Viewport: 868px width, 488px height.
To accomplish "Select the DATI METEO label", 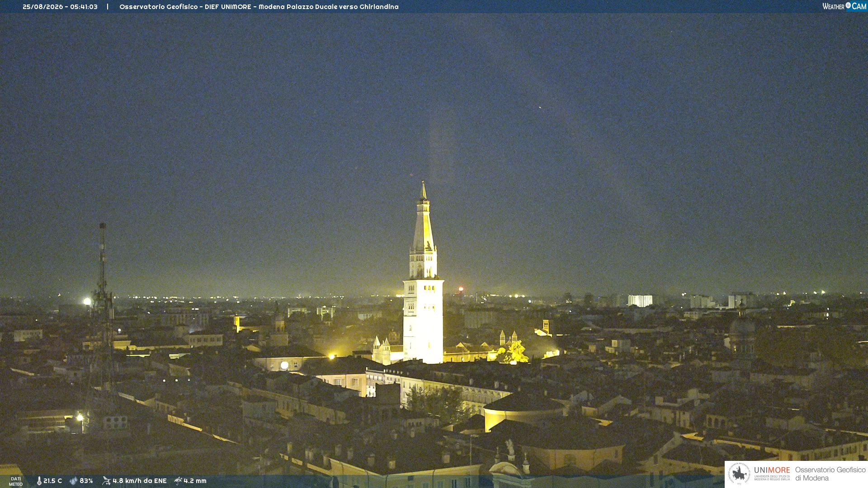I will coord(16,481).
